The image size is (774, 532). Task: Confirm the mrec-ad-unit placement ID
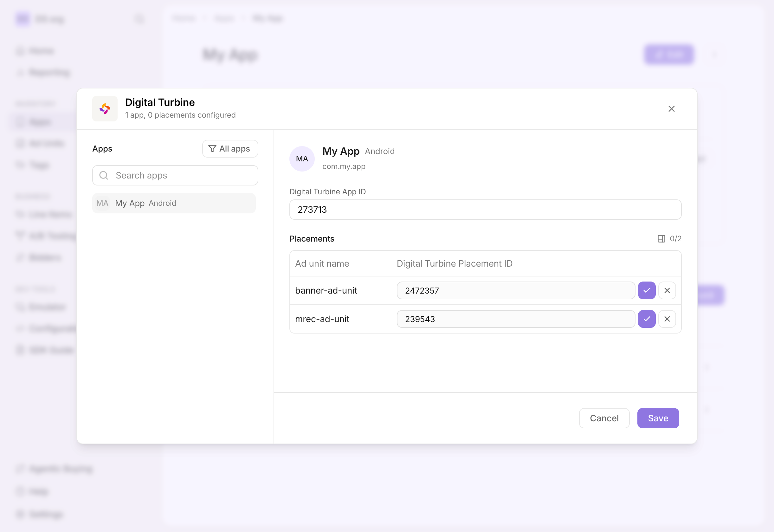(647, 319)
